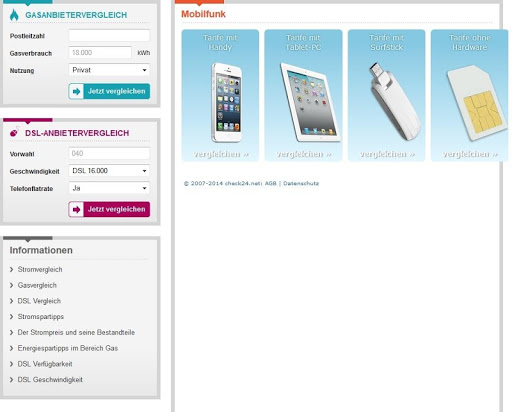Open the Datenschutz footer link
This screenshot has width=512, height=412.
301,183
